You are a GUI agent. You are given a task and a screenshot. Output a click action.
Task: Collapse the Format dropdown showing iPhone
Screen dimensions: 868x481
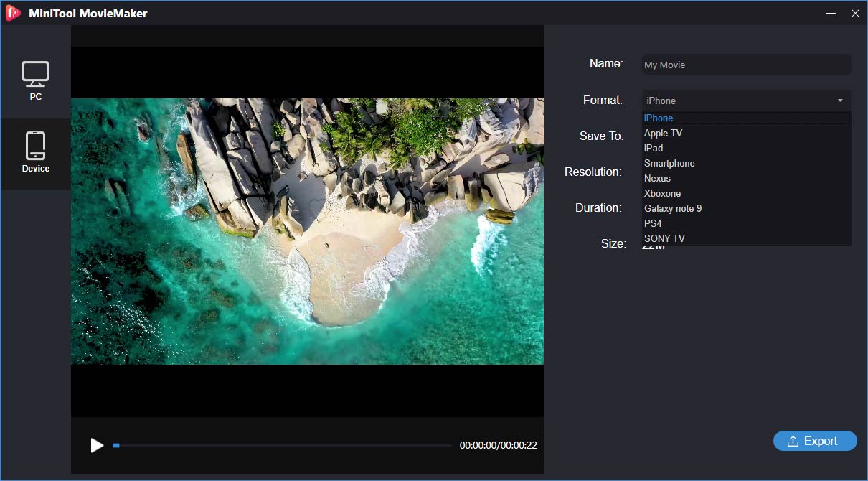point(745,101)
